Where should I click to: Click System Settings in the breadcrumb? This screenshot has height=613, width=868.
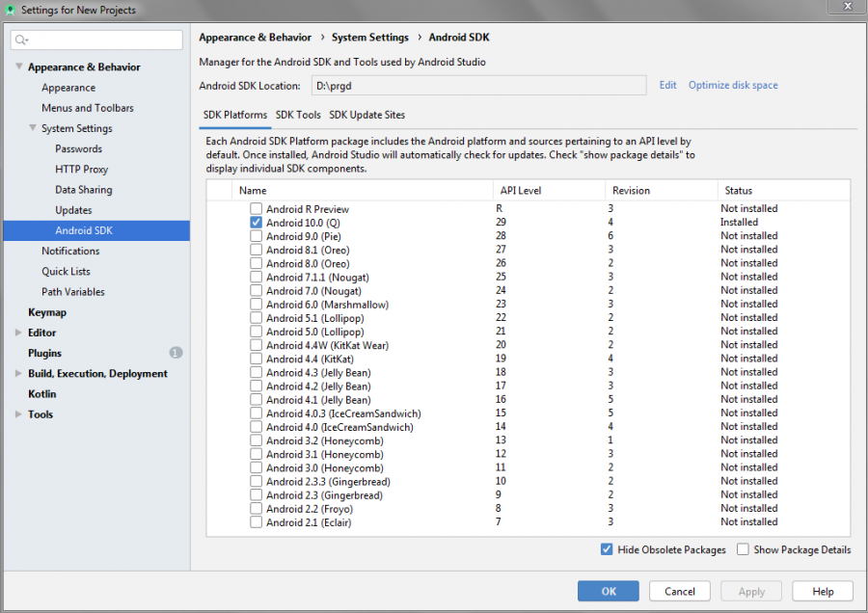tap(369, 37)
